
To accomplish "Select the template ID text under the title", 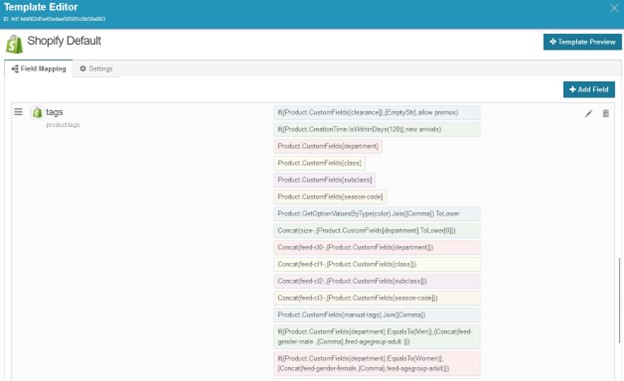I will (55, 19).
